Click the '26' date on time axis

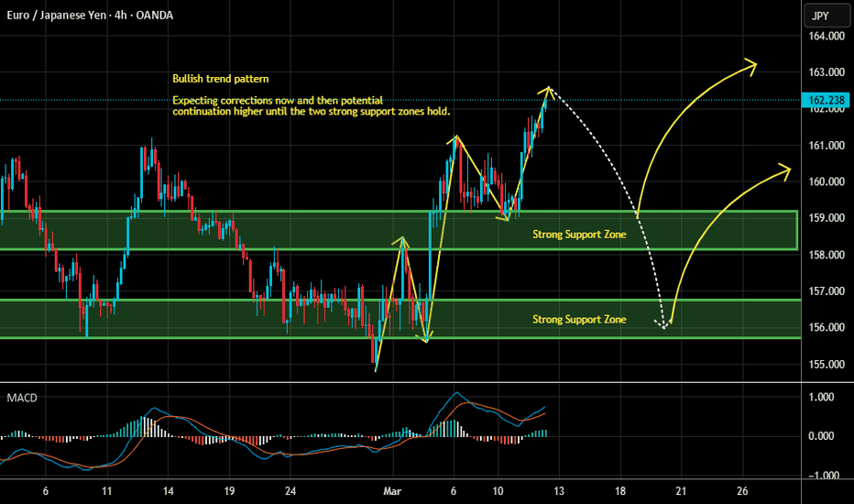coord(742,491)
